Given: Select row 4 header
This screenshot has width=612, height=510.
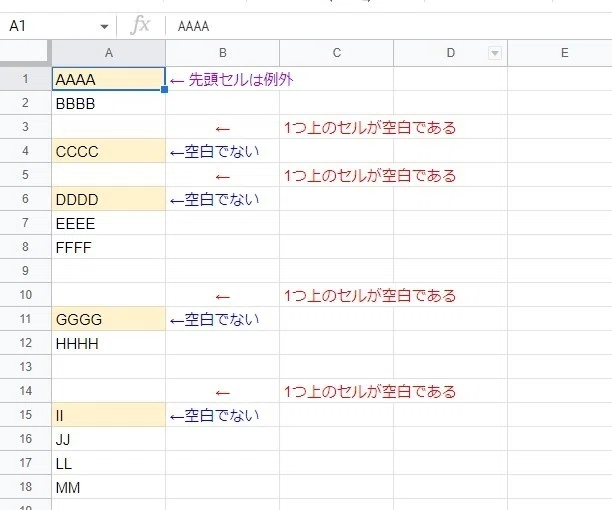Looking at the screenshot, I should pos(25,151).
